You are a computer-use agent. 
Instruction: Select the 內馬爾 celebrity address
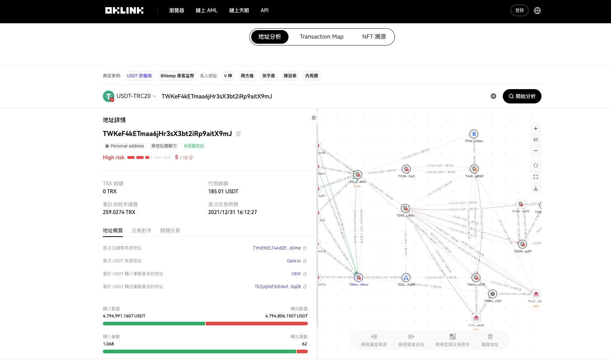tap(311, 76)
